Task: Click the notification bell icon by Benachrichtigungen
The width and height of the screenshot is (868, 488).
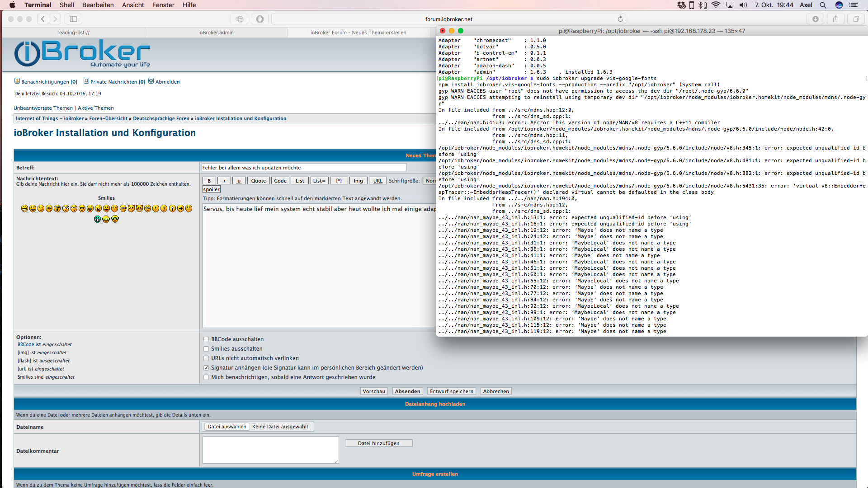Action: pos(17,81)
